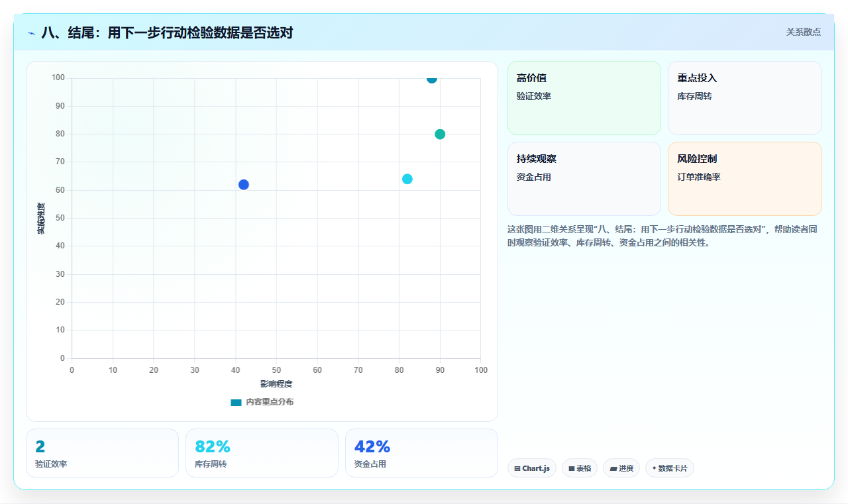Viewport: 848px width, 504px height.
Task: Click the 数据卡片 tag chip
Action: coord(670,468)
